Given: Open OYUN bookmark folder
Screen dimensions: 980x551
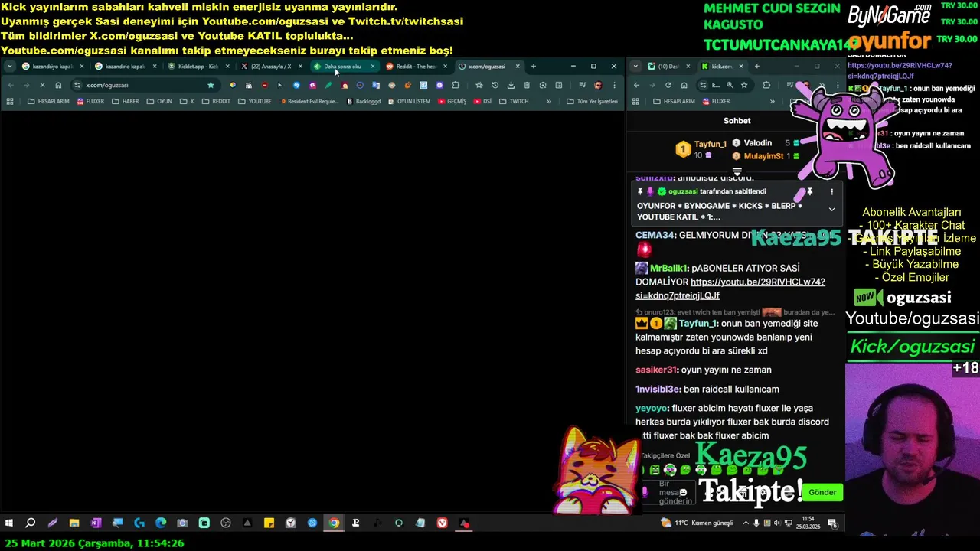Looking at the screenshot, I should coord(159,101).
